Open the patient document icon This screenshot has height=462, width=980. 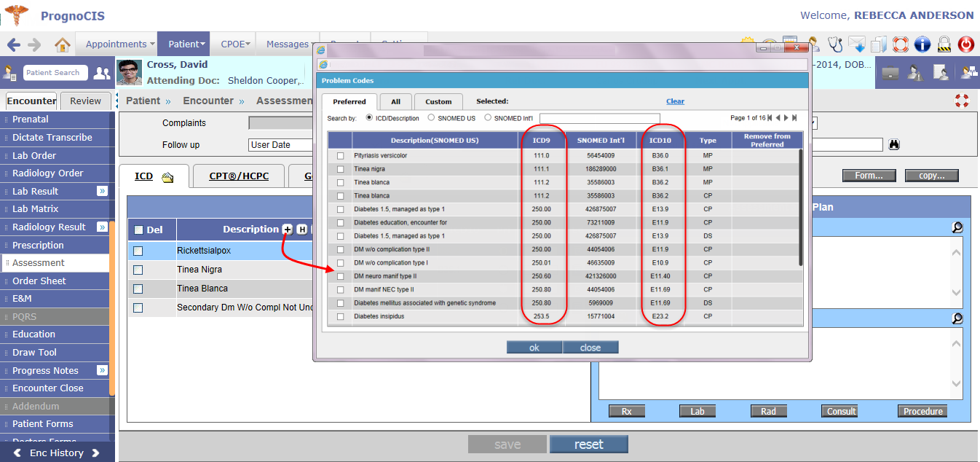(941, 73)
